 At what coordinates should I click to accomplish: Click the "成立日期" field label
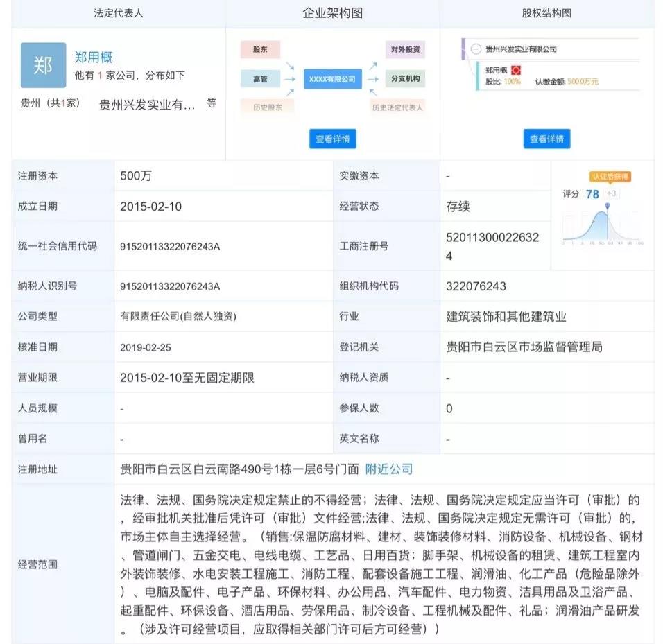tap(37, 206)
